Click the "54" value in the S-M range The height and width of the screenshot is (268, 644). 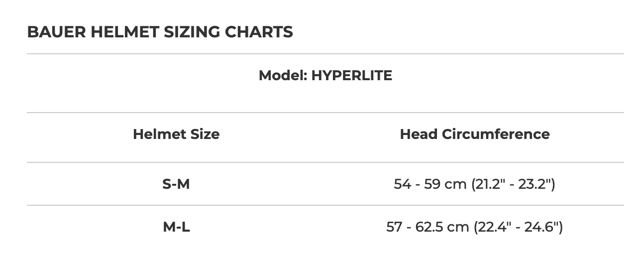tap(402, 184)
